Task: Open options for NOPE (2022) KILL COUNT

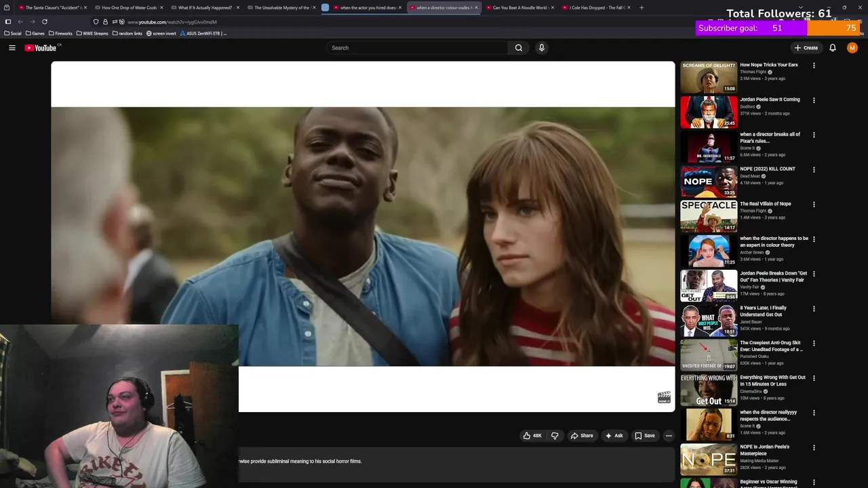Action: (x=814, y=170)
